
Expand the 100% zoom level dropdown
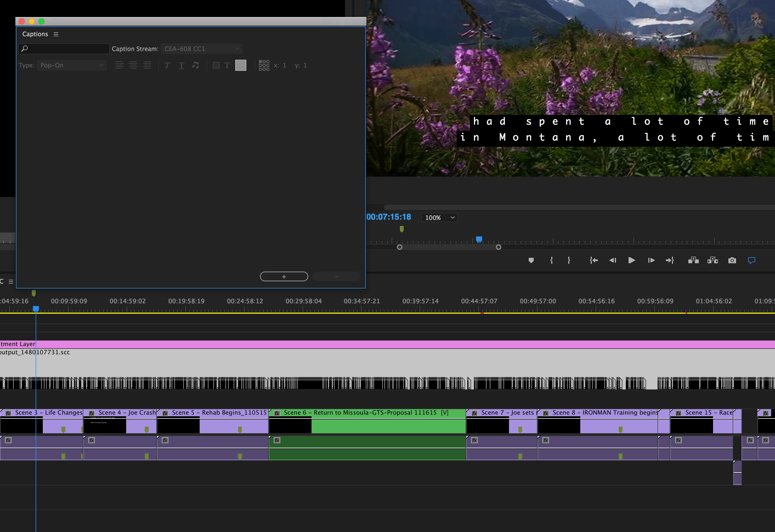pos(439,218)
